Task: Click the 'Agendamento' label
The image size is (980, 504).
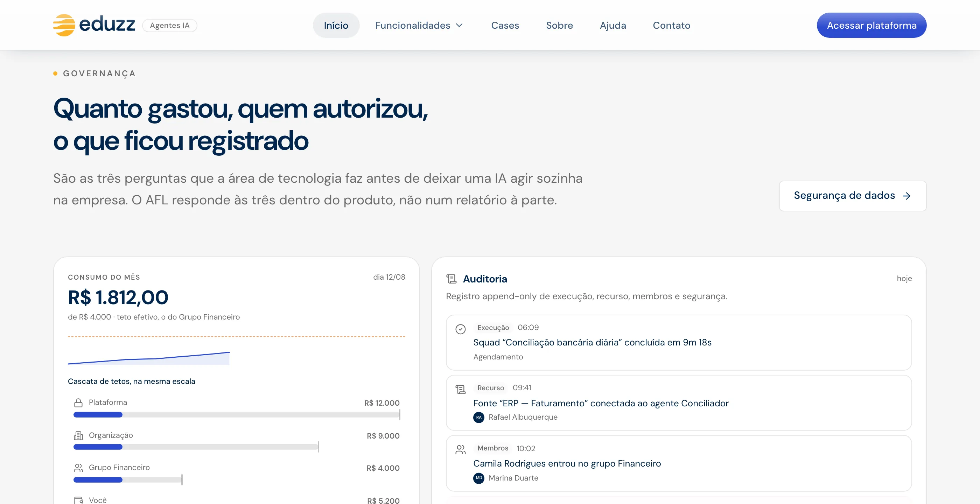Action: click(498, 357)
